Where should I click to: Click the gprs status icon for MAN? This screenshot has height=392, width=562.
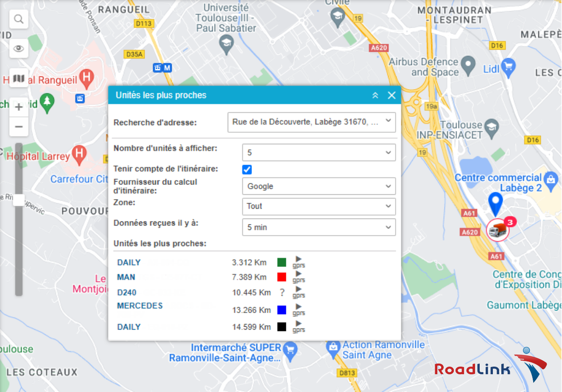click(x=299, y=277)
